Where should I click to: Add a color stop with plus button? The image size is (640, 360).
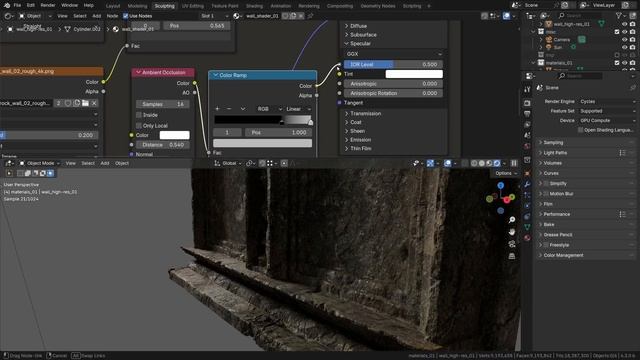217,109
